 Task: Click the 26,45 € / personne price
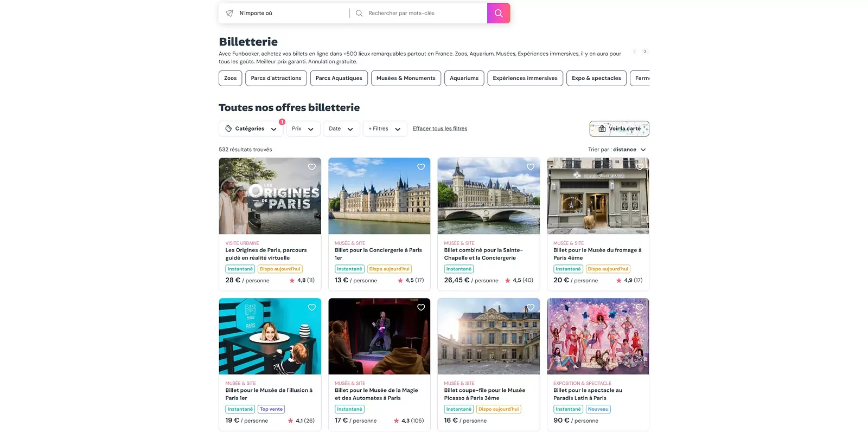click(x=471, y=280)
